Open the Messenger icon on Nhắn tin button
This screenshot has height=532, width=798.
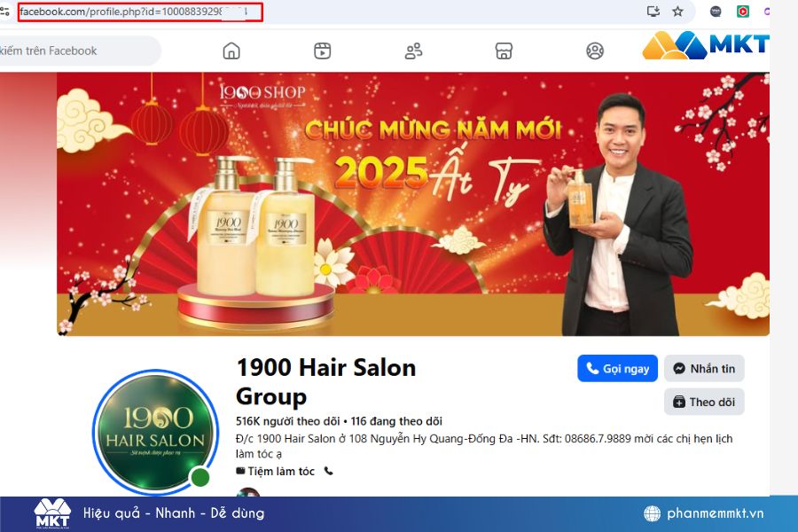click(x=677, y=369)
